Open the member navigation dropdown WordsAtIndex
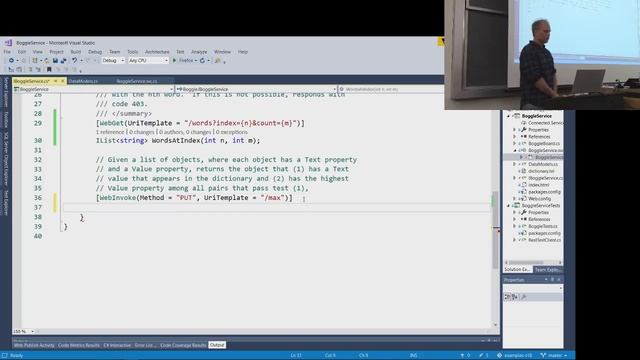The image size is (640, 360). tap(391, 89)
